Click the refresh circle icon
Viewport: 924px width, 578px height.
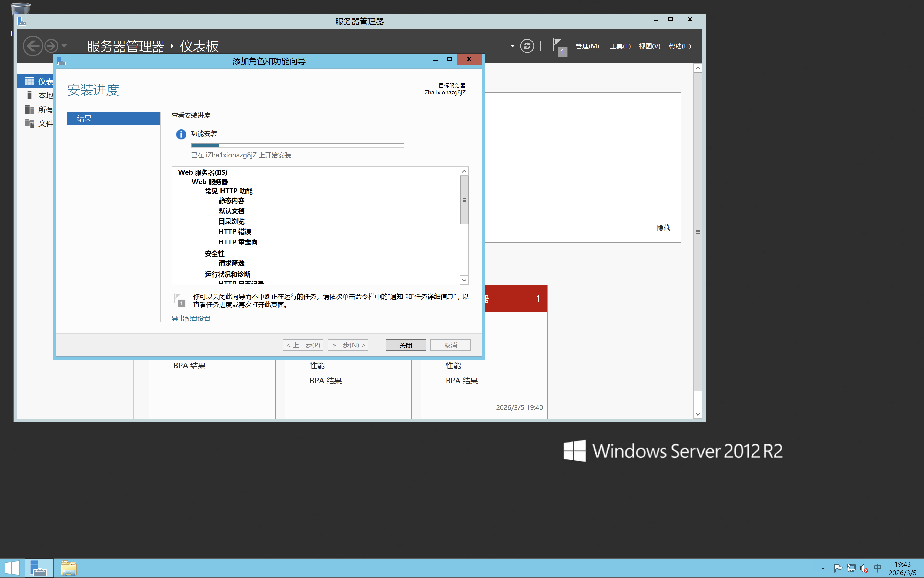527,46
